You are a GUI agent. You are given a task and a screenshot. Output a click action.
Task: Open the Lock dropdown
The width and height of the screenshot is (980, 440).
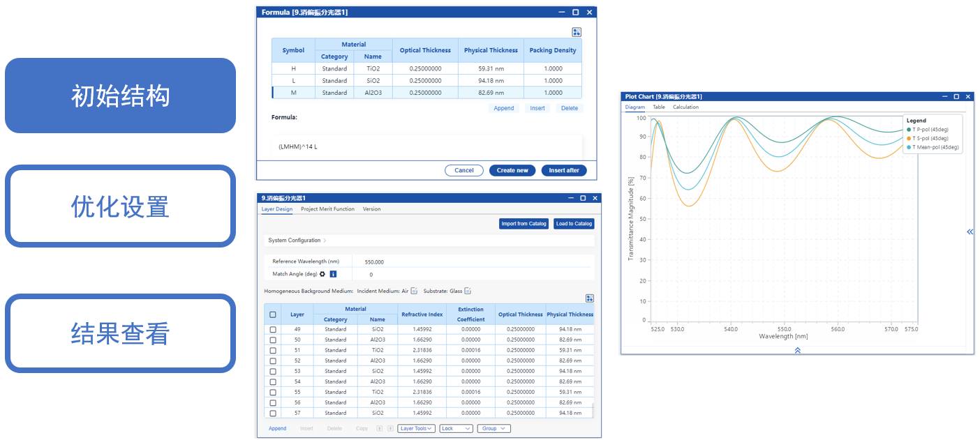456,428
